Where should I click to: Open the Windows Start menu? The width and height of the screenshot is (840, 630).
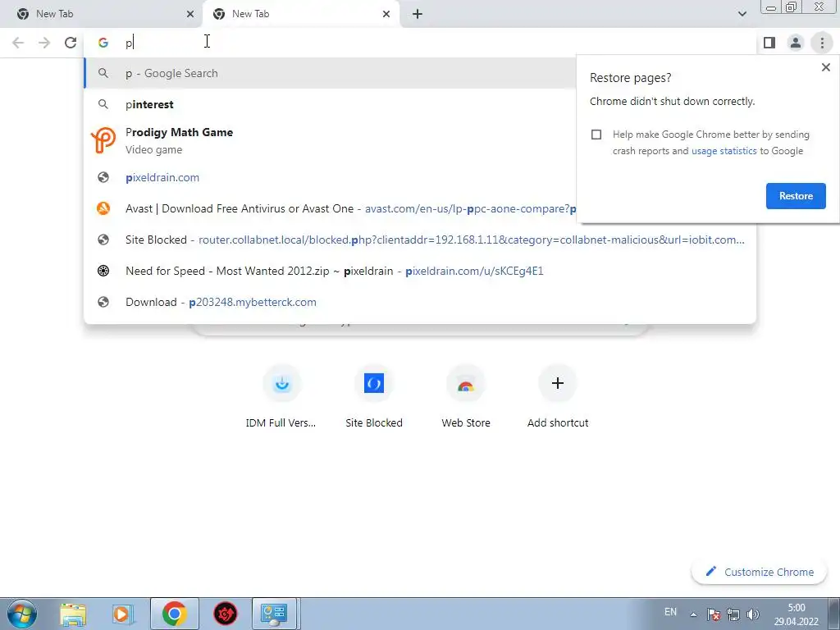tap(21, 614)
